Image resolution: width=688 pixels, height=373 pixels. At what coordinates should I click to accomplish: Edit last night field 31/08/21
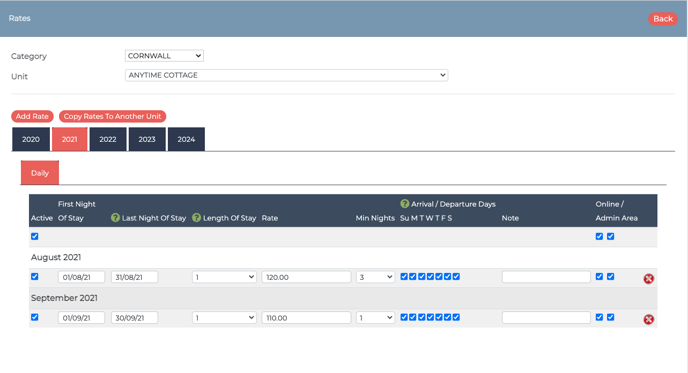pos(134,277)
